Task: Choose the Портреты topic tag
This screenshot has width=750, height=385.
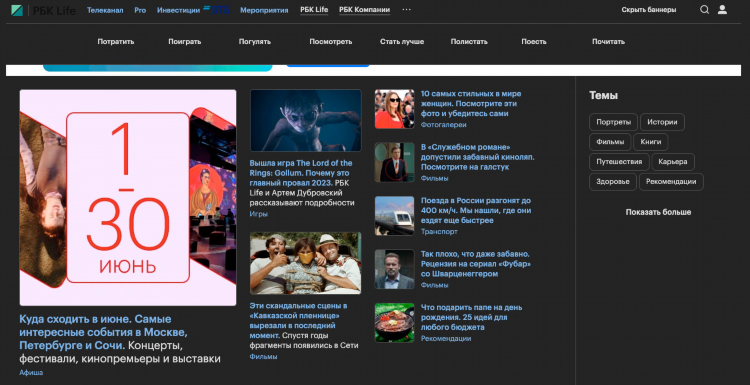Action: pyautogui.click(x=613, y=122)
